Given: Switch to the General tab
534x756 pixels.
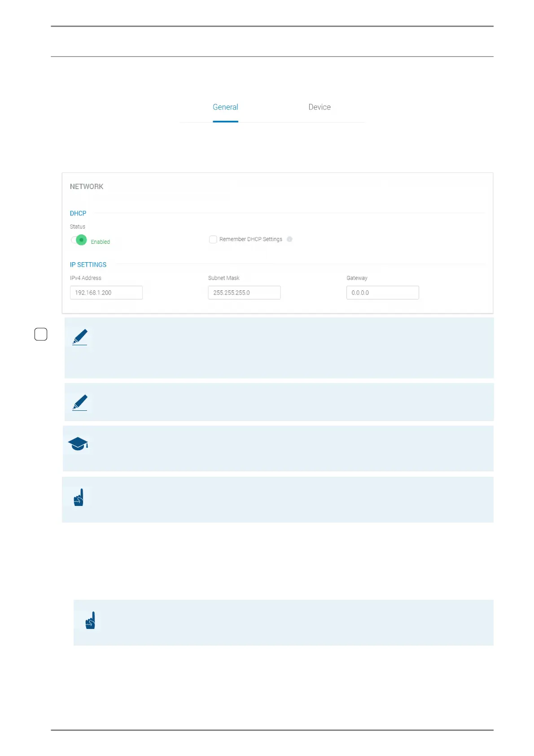Looking at the screenshot, I should (x=225, y=107).
